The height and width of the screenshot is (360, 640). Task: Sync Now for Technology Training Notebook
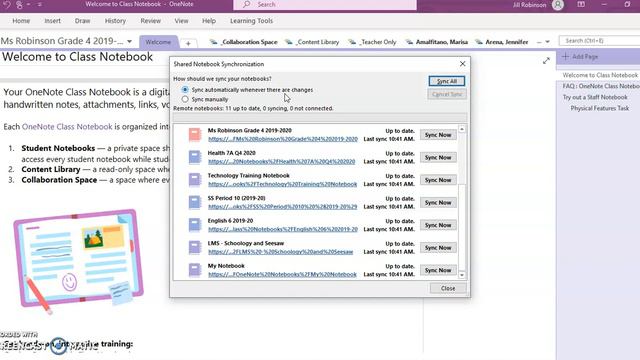(438, 180)
